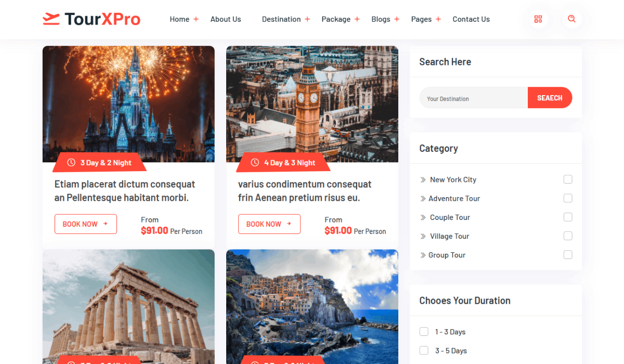
Task: Click clock icon on 3 Day & 2 Night badge
Action: (x=71, y=163)
